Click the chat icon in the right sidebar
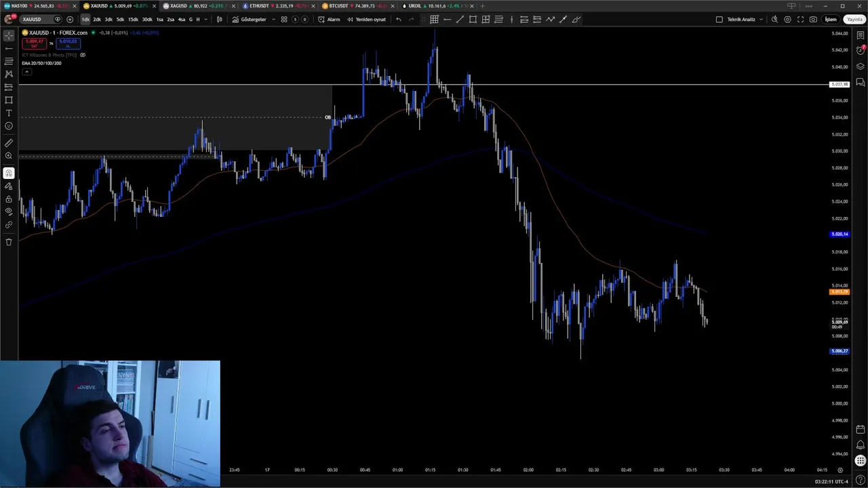The width and height of the screenshot is (868, 488). pyautogui.click(x=861, y=82)
